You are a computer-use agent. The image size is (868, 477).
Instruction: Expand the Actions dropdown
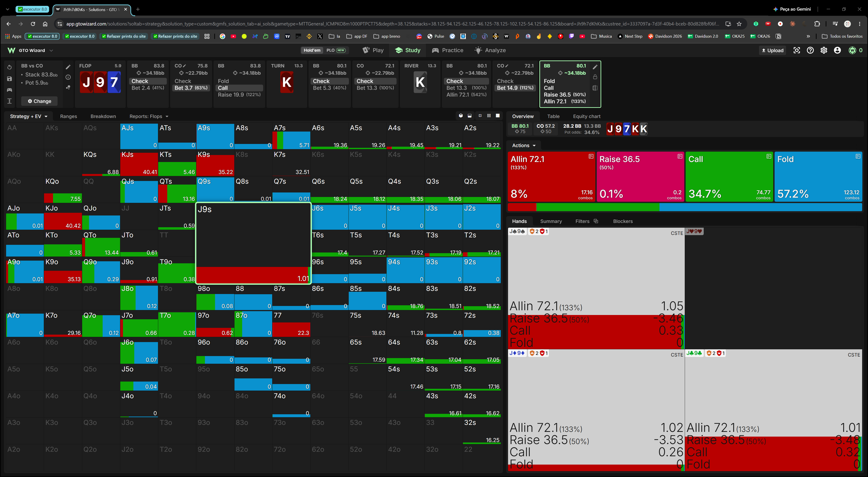point(524,146)
